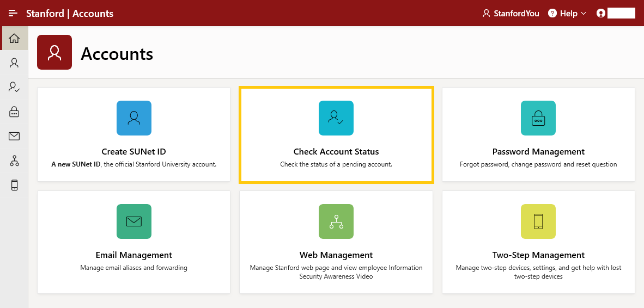Click Stanford | Accounts header title
This screenshot has width=644, height=308.
click(70, 13)
